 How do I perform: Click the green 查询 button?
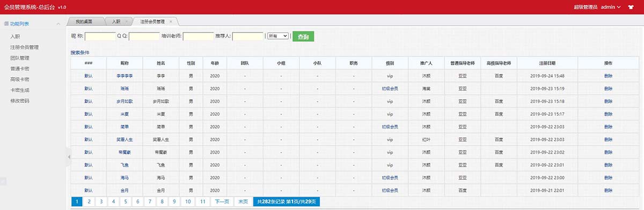point(303,36)
